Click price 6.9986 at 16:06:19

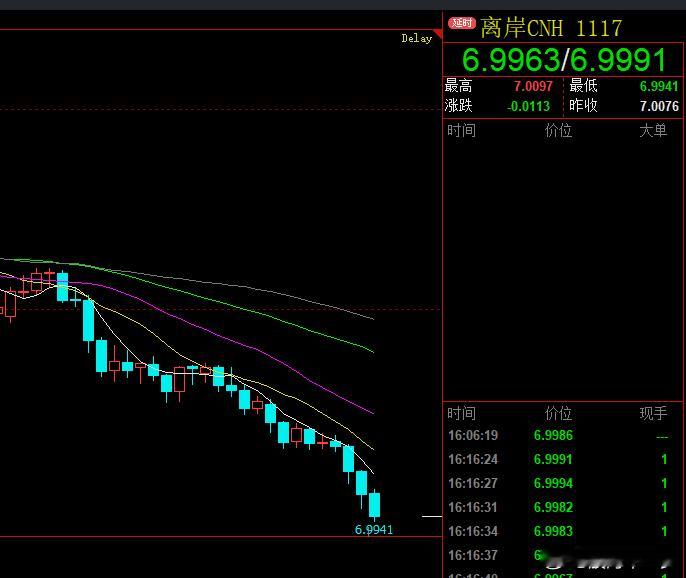[553, 435]
